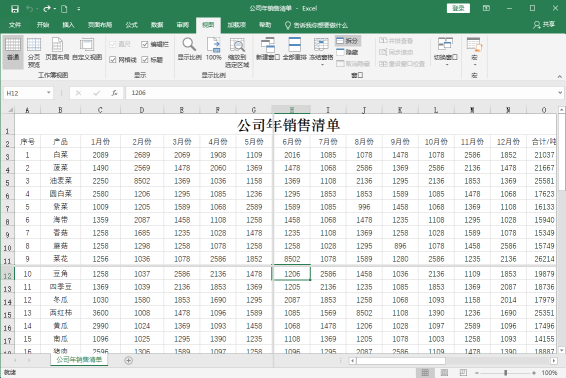Switch to the 数据 ribbon tab
Screen dimensions: 566x378
(157, 25)
